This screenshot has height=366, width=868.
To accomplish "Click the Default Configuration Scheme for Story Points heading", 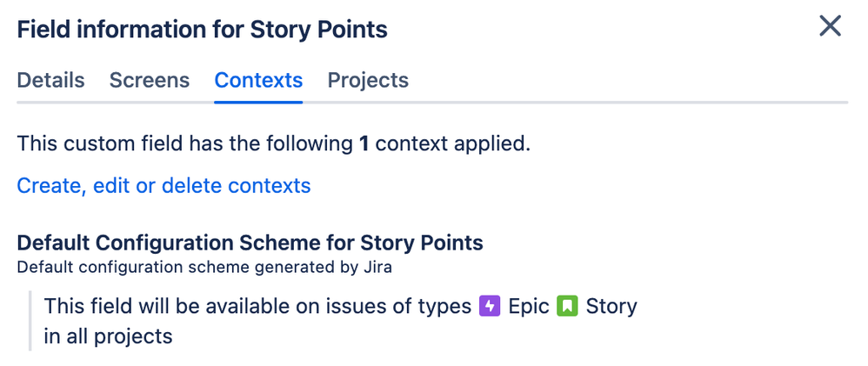I will tap(250, 243).
